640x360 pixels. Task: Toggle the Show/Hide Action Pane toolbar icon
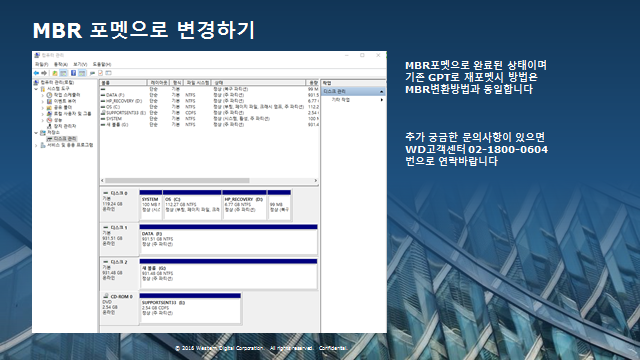pos(82,73)
